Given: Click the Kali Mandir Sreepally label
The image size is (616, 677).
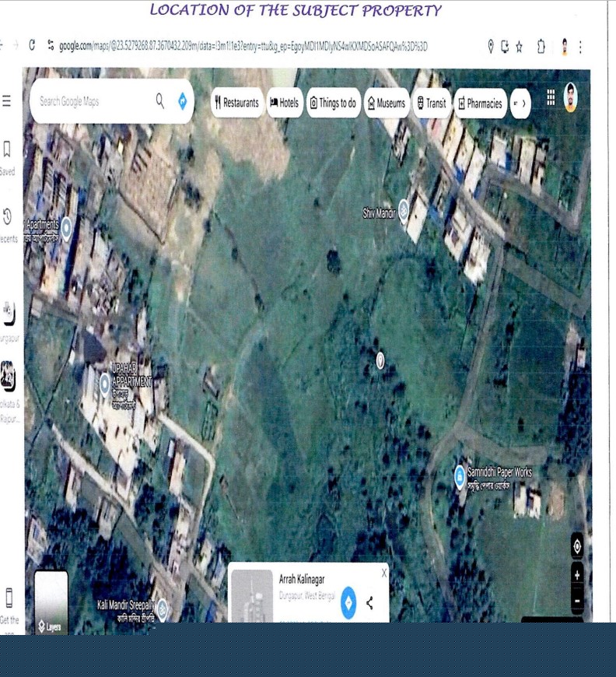Looking at the screenshot, I should tap(126, 605).
